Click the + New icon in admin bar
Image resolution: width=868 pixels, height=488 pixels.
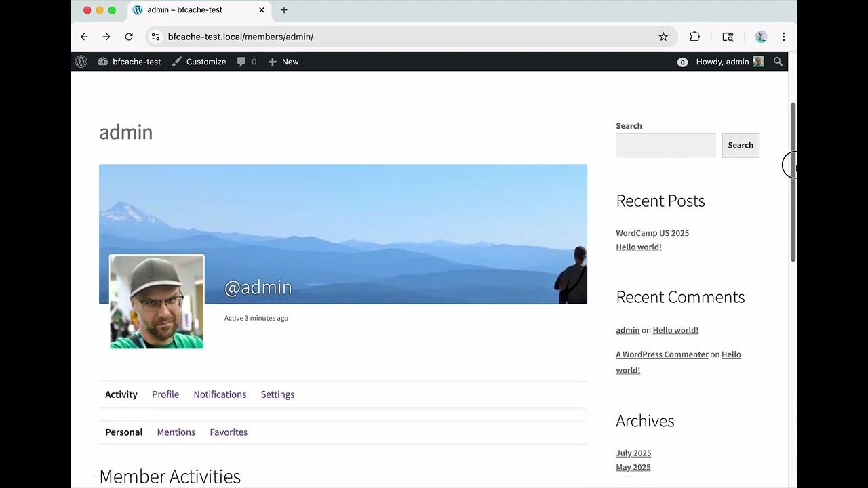(271, 62)
